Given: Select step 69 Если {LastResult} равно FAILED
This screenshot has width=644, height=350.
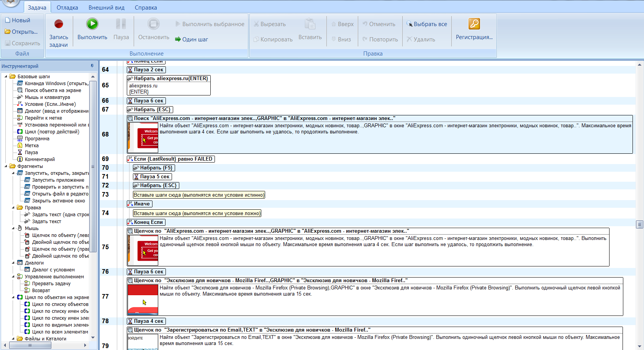Looking at the screenshot, I should click(x=170, y=159).
